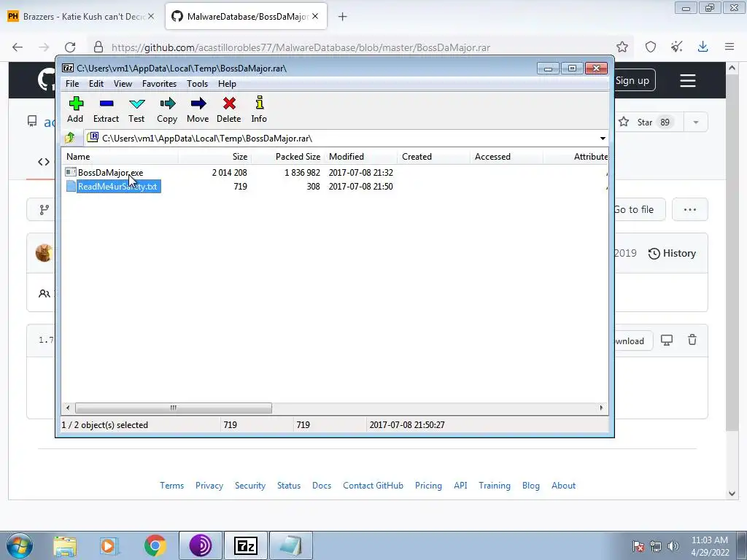This screenshot has height=560, width=747.
Task: Open the Contact GitHub footer link
Action: [x=373, y=485]
